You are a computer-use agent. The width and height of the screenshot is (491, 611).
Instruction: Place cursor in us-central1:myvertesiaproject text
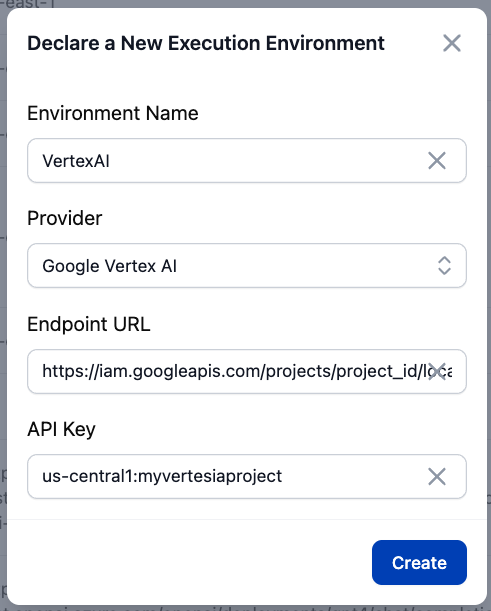162,477
